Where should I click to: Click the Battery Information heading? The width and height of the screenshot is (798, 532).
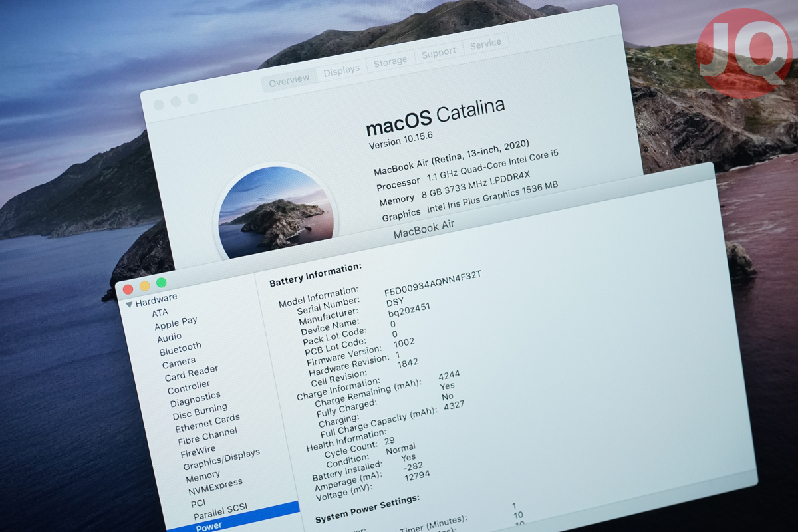315,275
